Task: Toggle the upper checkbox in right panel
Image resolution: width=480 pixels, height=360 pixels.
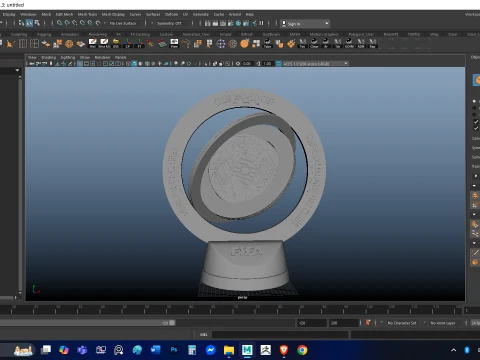Action: click(476, 122)
